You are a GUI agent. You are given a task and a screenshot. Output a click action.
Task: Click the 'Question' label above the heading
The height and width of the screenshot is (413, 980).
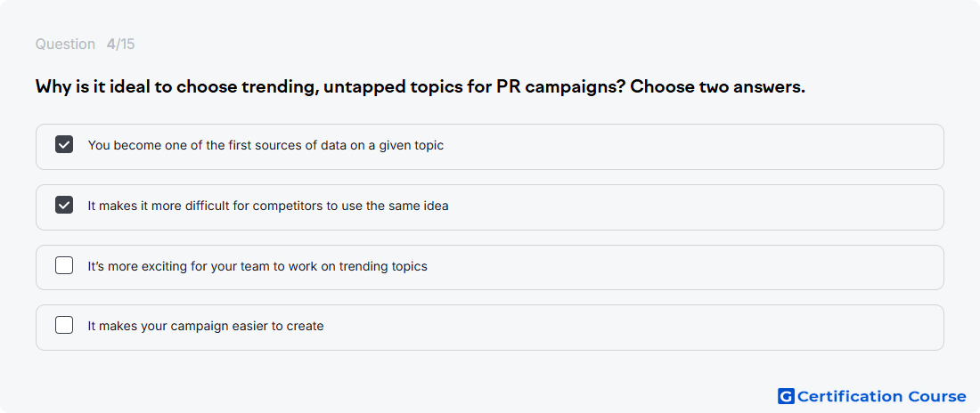pos(65,45)
